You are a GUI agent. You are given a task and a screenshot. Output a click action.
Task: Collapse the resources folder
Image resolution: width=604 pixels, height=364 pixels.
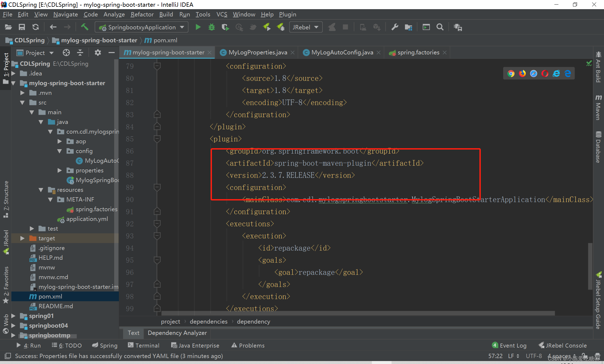(x=41, y=190)
